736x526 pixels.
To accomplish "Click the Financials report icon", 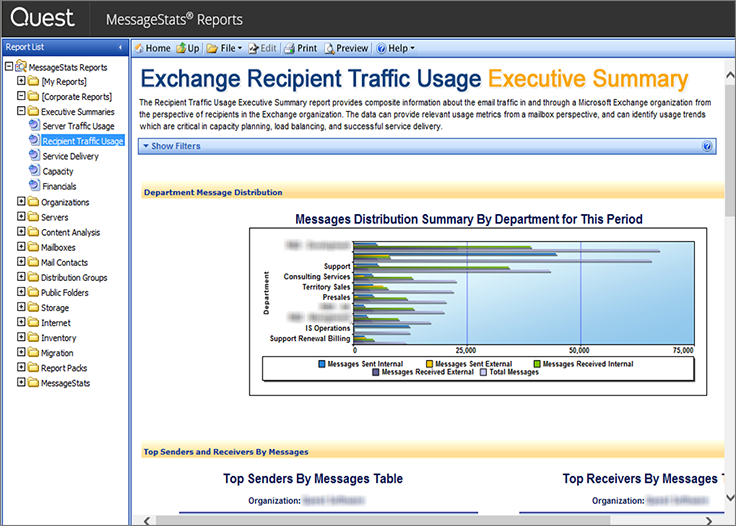I will [x=34, y=185].
